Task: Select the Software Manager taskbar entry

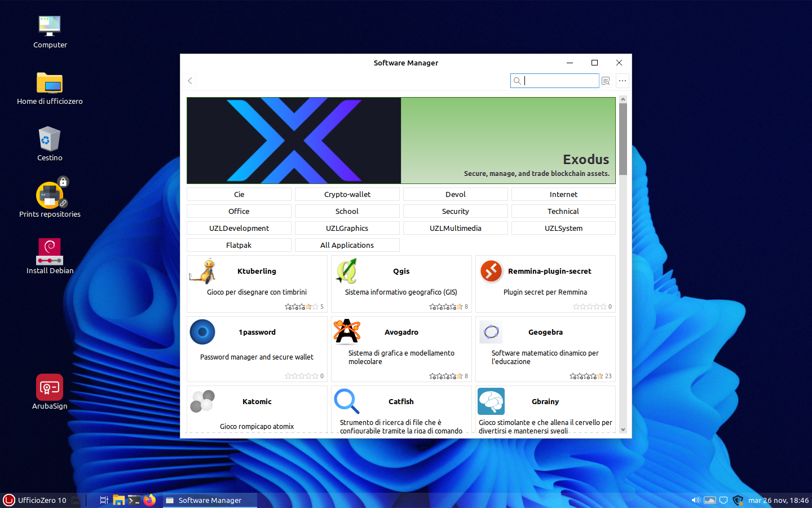Action: (210, 500)
